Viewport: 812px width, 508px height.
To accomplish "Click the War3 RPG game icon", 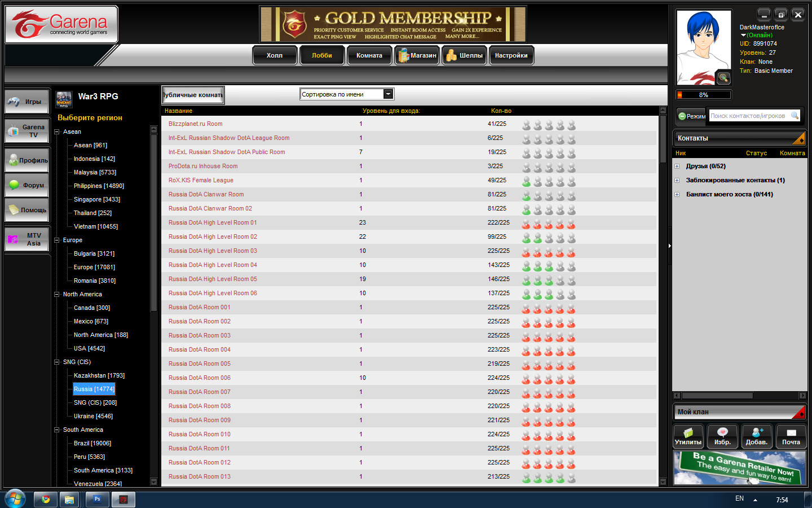I will pos(64,99).
